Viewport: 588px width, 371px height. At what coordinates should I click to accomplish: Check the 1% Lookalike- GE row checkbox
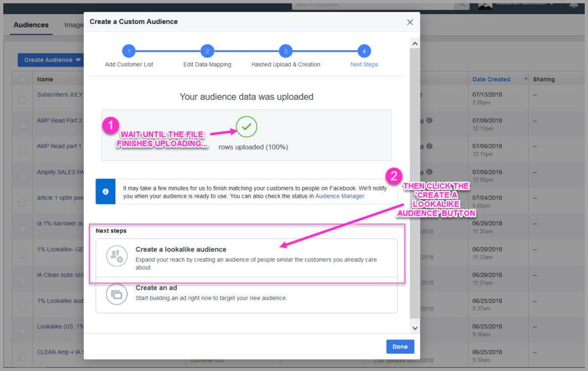coord(23,254)
